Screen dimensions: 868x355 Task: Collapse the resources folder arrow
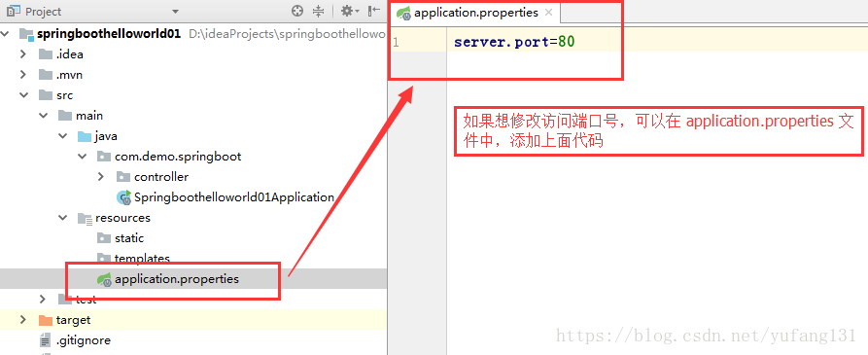[63, 218]
